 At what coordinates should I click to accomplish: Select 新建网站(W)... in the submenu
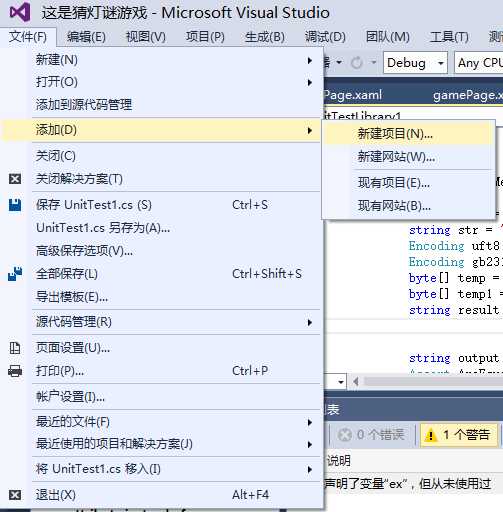click(x=408, y=157)
